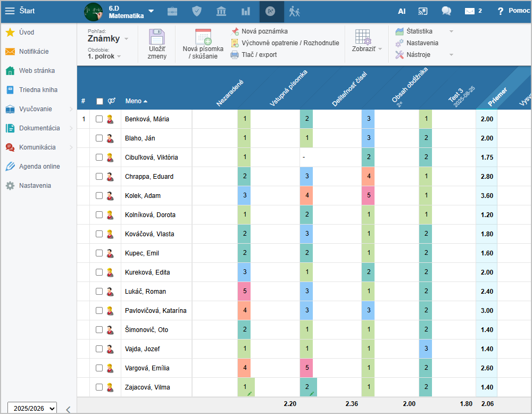Toggle the select-all checkbox in table header
This screenshot has height=414, width=532.
[99, 101]
